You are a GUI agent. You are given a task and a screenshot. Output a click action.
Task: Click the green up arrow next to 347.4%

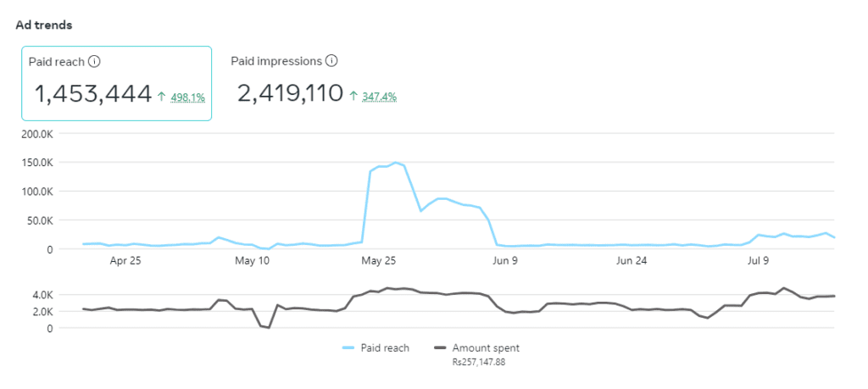(x=353, y=97)
